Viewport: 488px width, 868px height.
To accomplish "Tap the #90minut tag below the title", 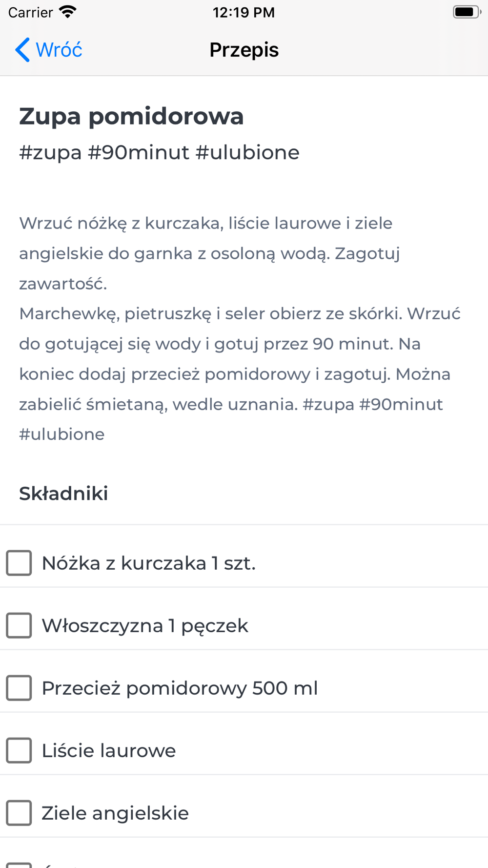I will 139,153.
